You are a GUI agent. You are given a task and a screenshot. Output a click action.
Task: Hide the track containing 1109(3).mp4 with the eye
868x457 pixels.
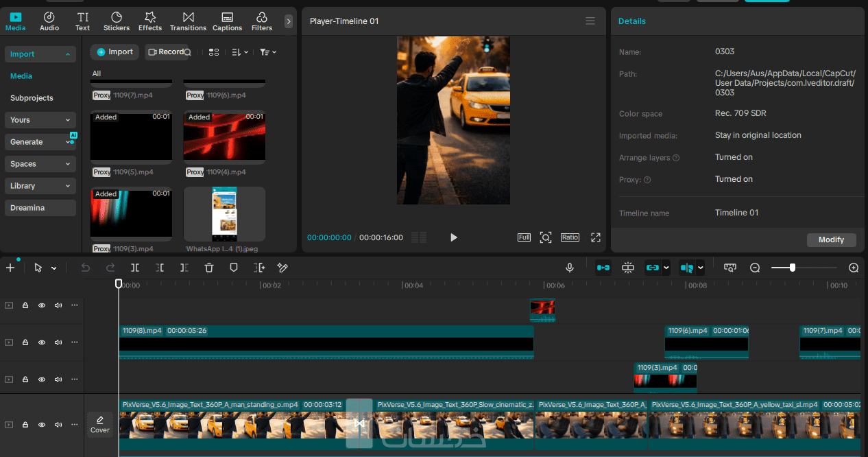(x=42, y=379)
